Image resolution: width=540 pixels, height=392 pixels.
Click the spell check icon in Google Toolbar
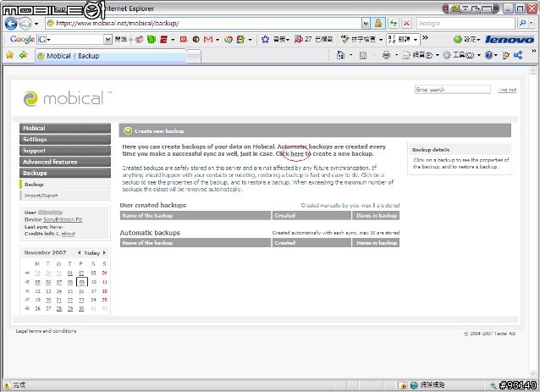(x=344, y=39)
